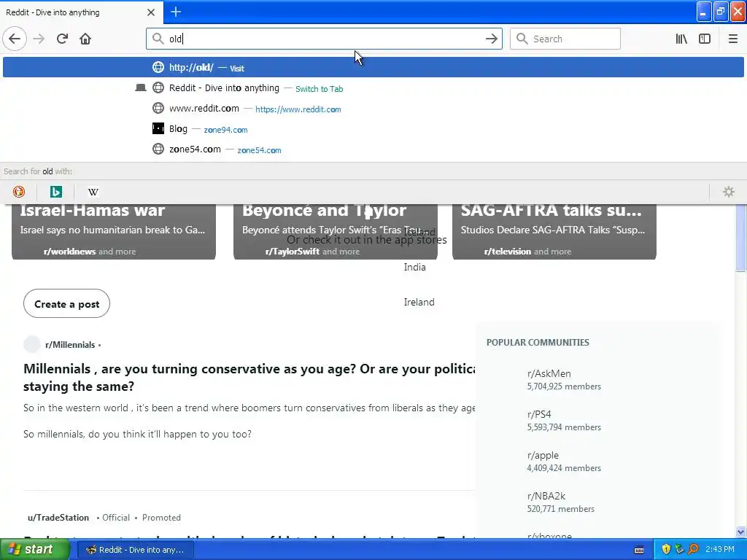
Task: Open r/AskMen in popular communities
Action: click(549, 374)
